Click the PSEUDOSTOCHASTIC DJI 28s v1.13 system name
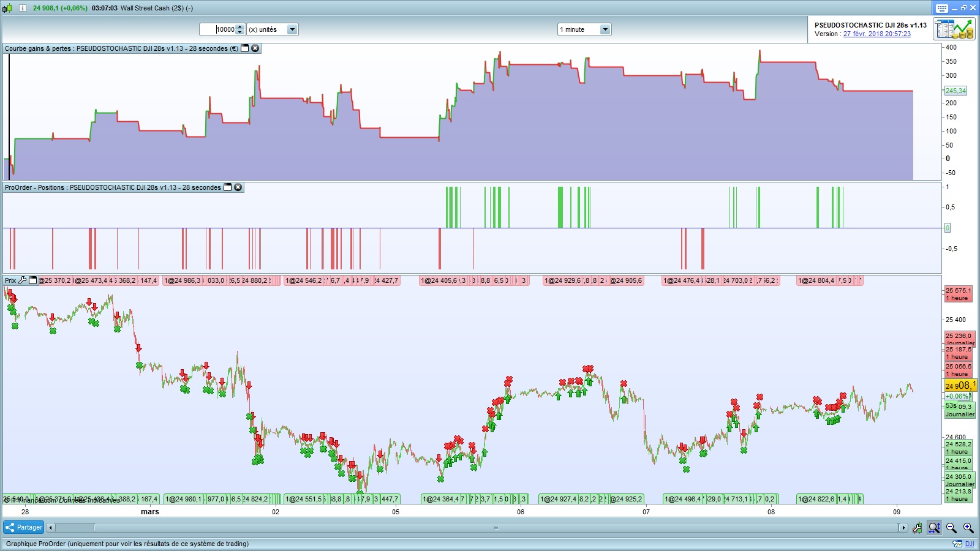Image resolution: width=980 pixels, height=551 pixels. tap(870, 25)
